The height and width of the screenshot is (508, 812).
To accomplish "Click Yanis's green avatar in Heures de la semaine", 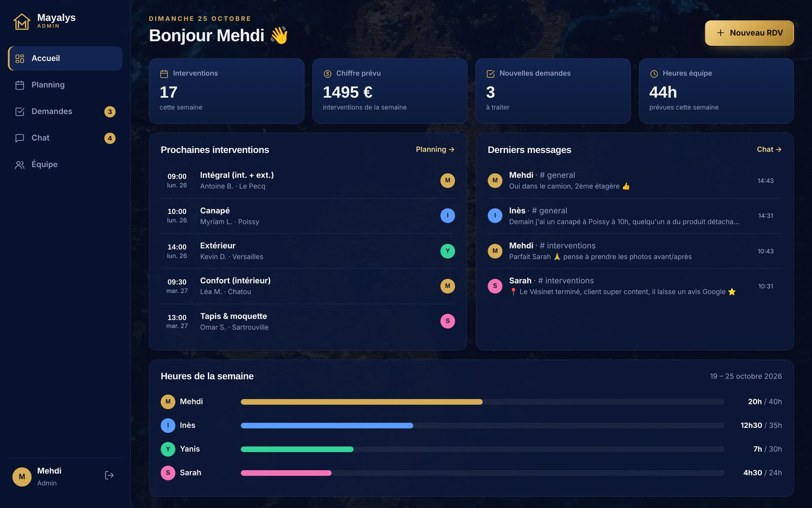I will point(168,449).
